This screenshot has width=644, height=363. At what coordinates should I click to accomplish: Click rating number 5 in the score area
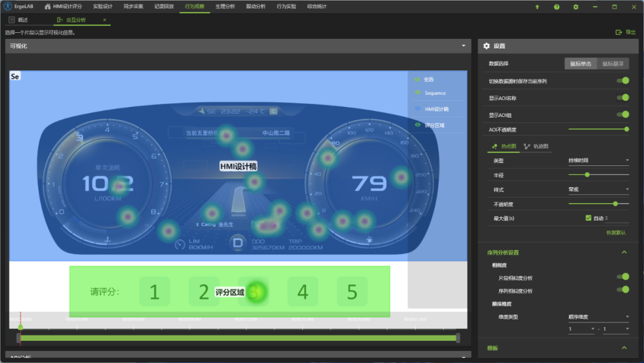[x=352, y=292]
